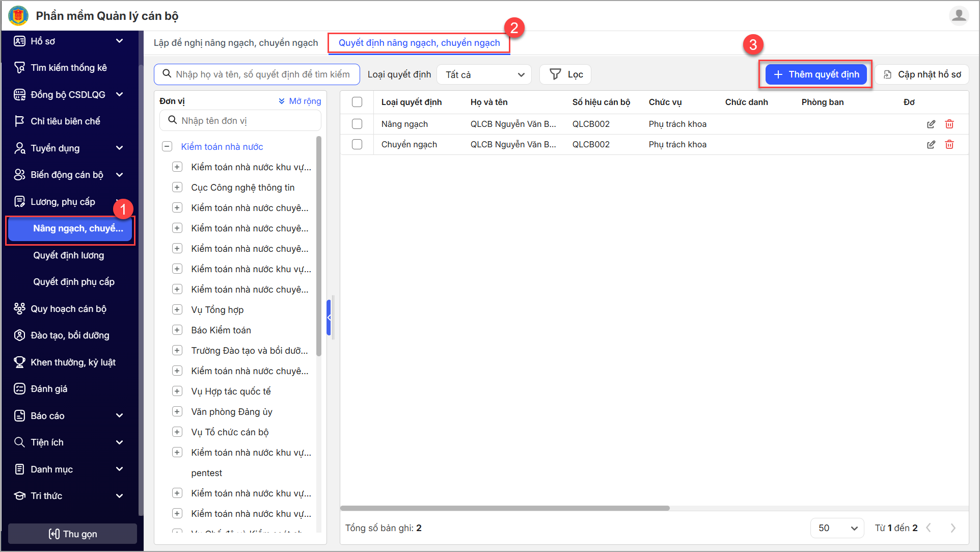Tick checkbox for Chuyển ngạch row
The width and height of the screenshot is (980, 552).
coord(357,145)
